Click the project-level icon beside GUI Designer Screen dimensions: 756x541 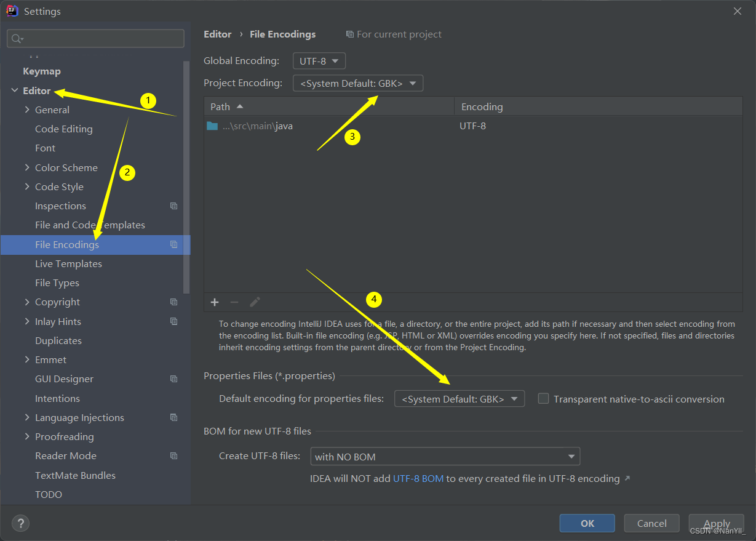174,379
